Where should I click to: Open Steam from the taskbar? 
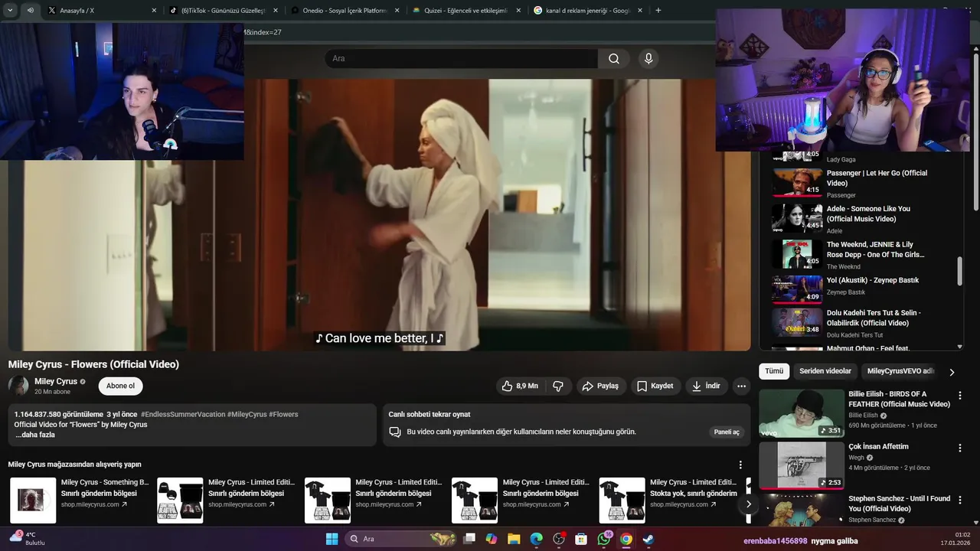(648, 539)
